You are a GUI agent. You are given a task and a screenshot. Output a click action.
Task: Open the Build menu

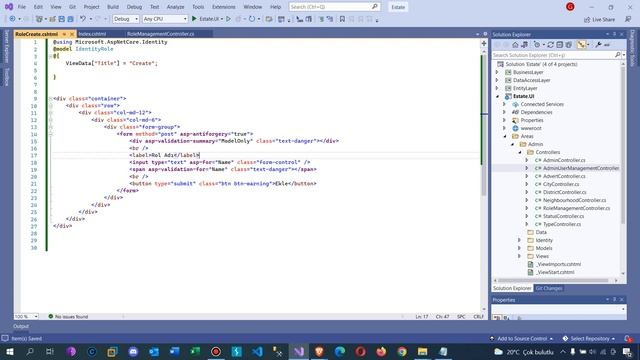pos(113,7)
